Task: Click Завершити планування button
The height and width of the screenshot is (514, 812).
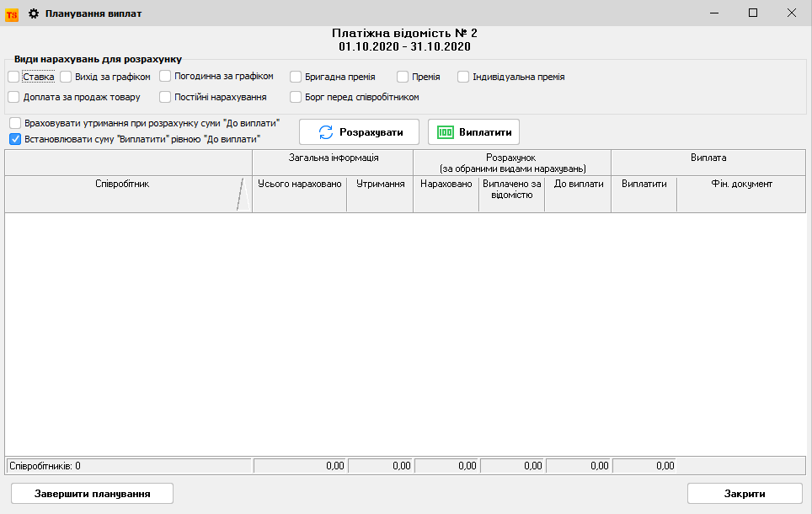Action: pyautogui.click(x=91, y=494)
